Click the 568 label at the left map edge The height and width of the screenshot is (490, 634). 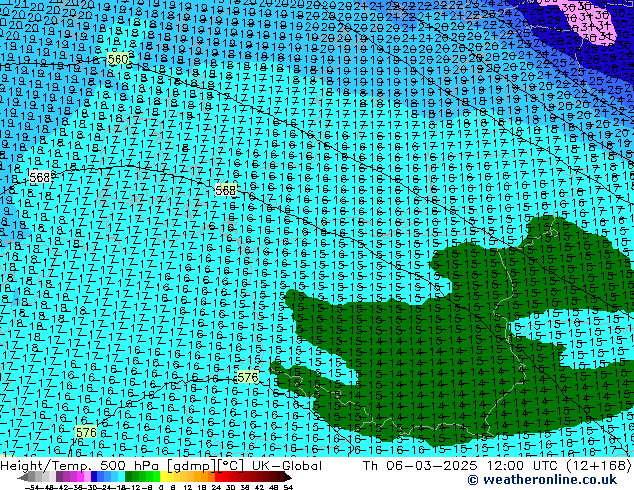pos(40,177)
